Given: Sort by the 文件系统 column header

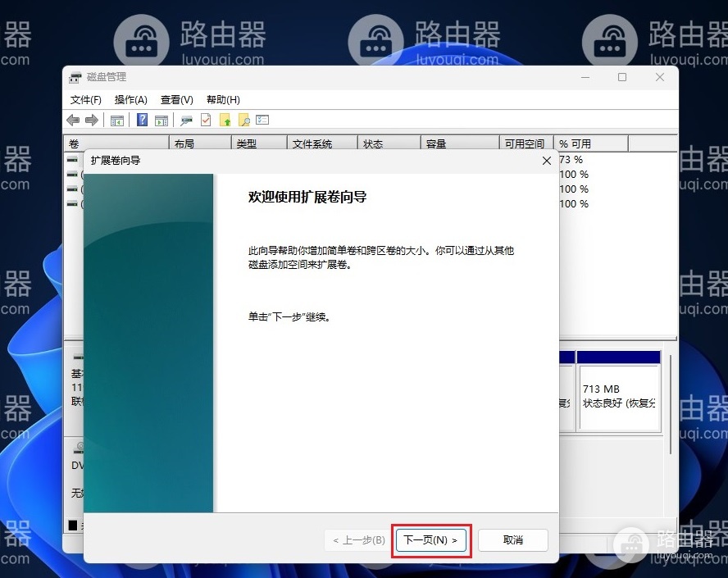Looking at the screenshot, I should [x=323, y=143].
